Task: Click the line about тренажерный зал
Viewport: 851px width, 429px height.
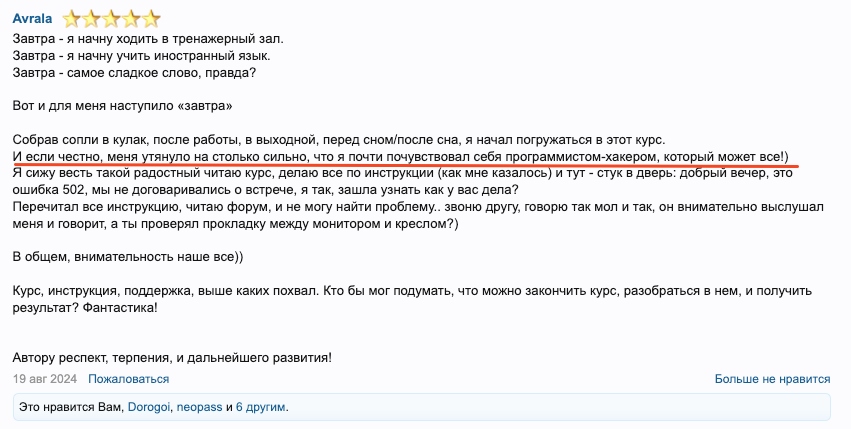Action: click(x=148, y=39)
